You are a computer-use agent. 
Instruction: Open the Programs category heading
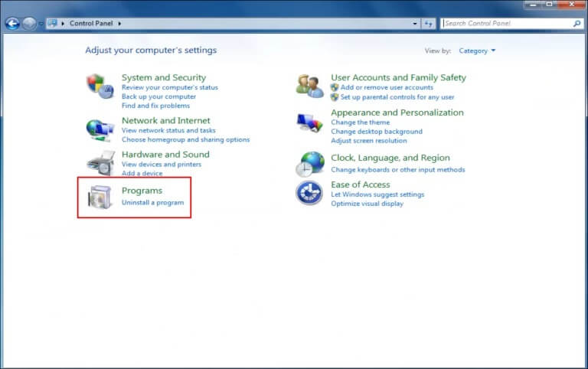142,191
